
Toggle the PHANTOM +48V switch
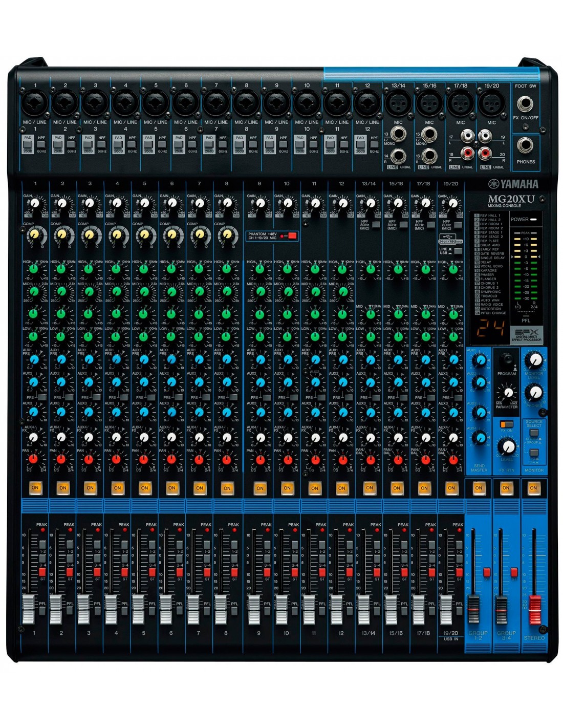pos(292,236)
